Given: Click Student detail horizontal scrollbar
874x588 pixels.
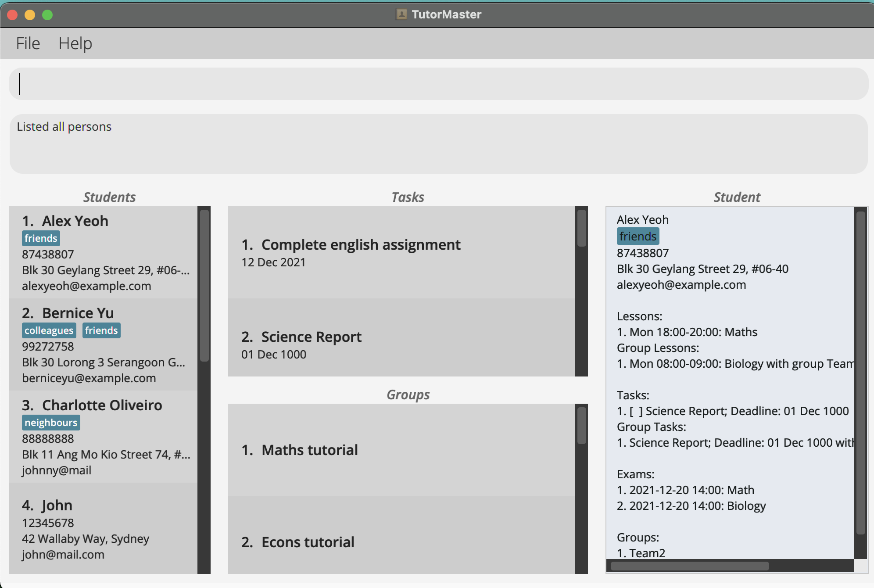Looking at the screenshot, I should point(689,566).
